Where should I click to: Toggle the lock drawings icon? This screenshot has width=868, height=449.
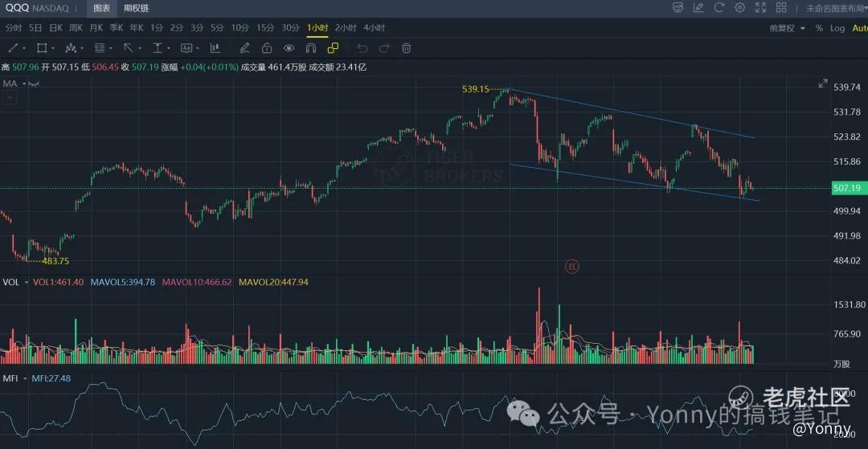[266, 48]
